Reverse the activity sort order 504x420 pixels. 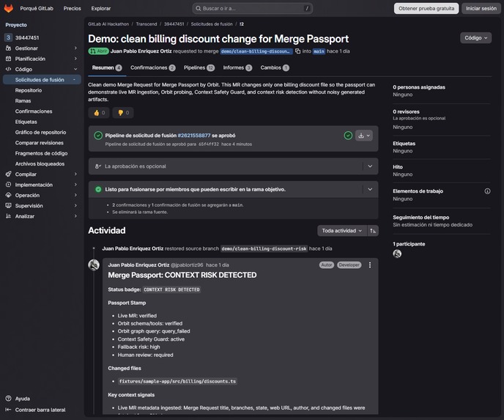pos(373,231)
